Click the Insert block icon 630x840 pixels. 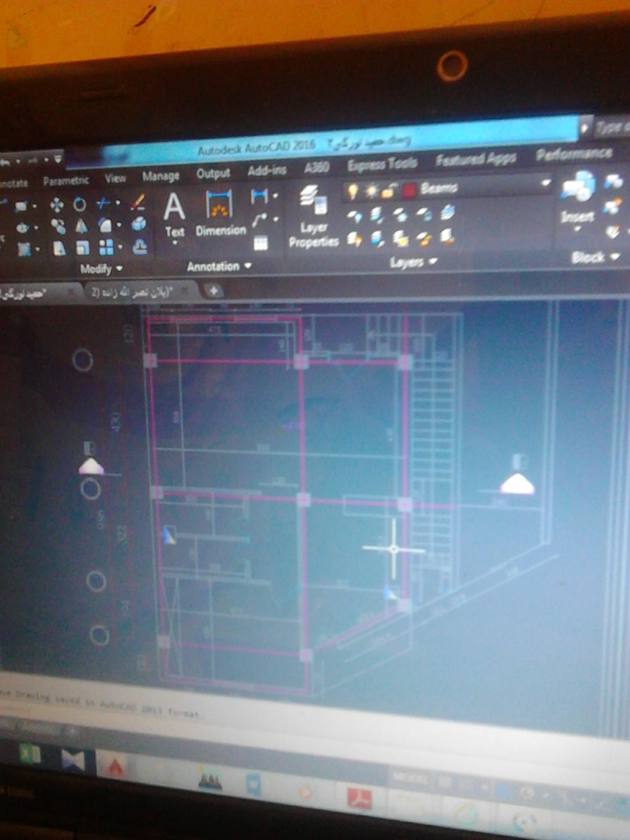click(x=577, y=187)
